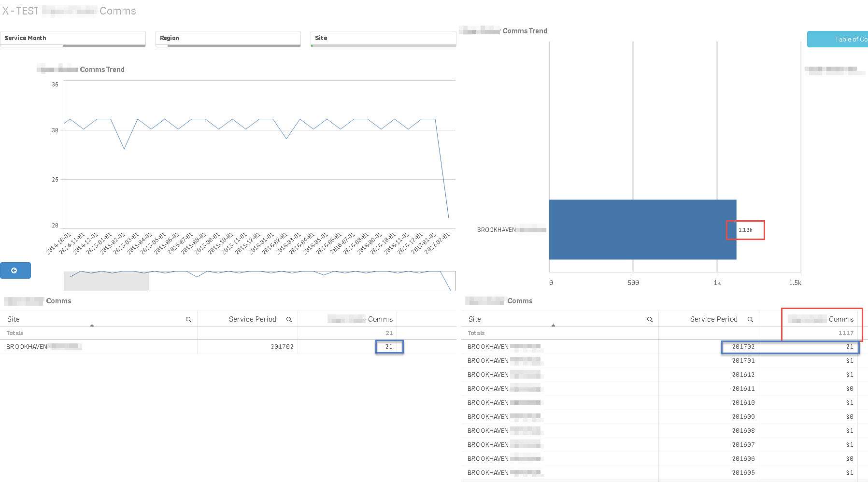Click the 2014-10-01 axis label
Image resolution: width=868 pixels, height=482 pixels.
click(x=58, y=243)
